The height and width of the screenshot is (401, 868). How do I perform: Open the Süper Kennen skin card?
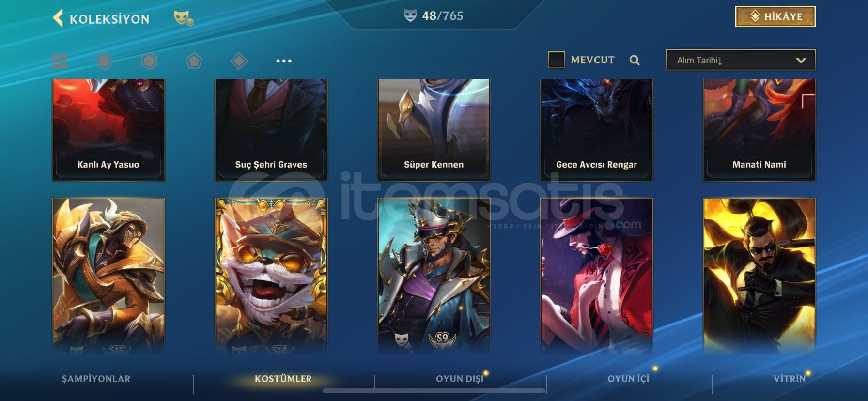[x=434, y=130]
